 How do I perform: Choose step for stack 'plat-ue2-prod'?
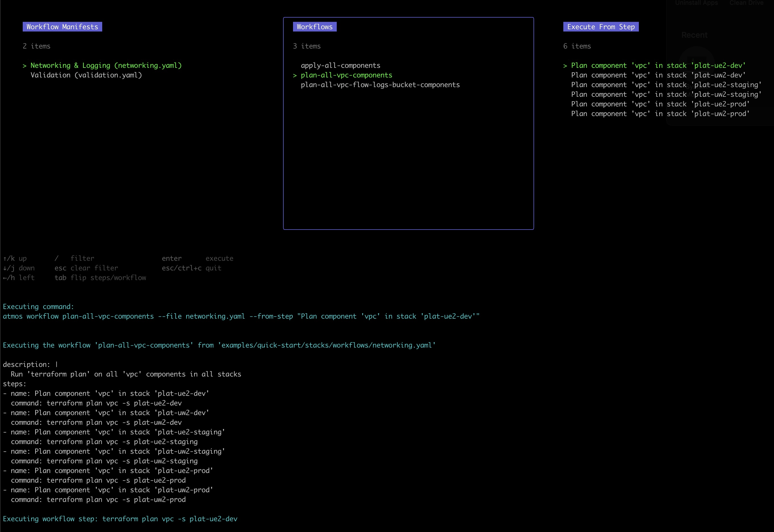coord(660,104)
